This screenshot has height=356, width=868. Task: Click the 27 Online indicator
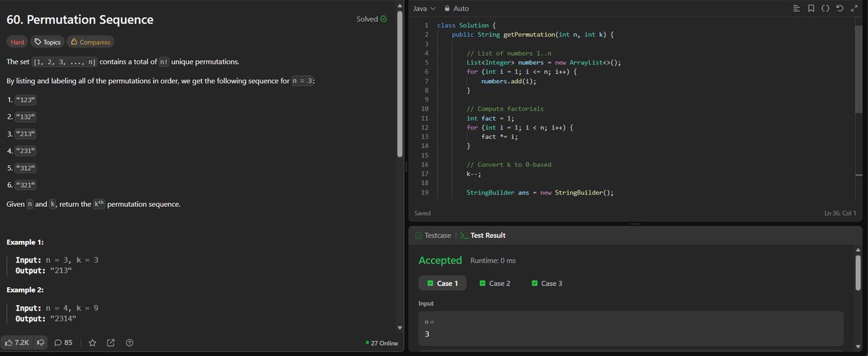click(382, 343)
